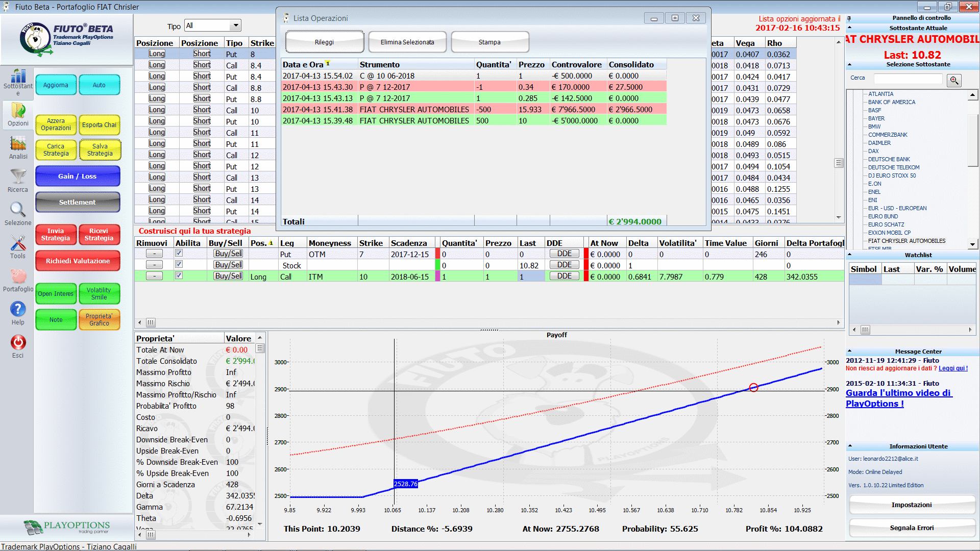Click the strategy table horizontal scrollbar thumb

[x=151, y=322]
